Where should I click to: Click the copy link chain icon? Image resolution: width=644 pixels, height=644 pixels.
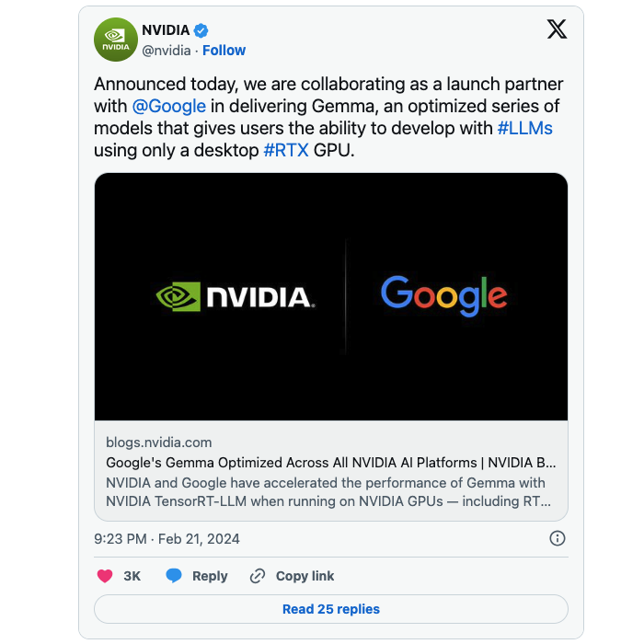[258, 576]
